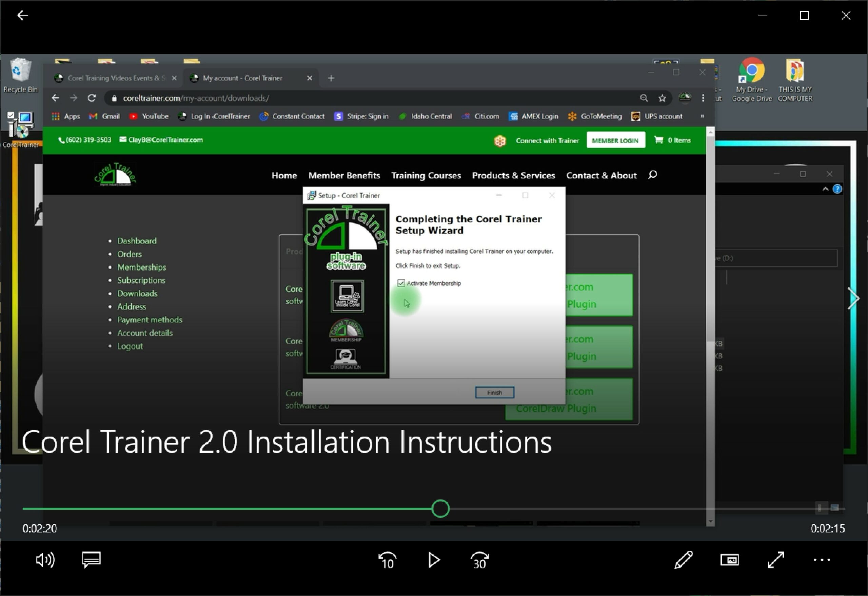868x596 pixels.
Task: Open the Constant Contact bookmark
Action: pos(292,116)
